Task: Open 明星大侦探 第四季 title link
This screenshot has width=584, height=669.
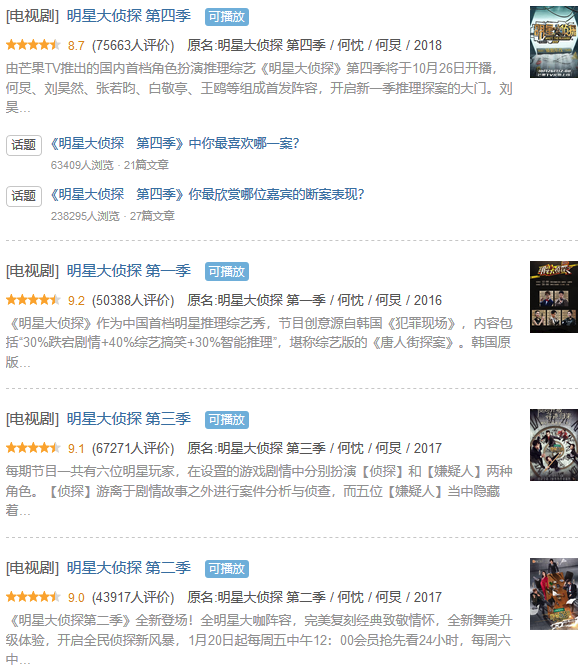Action: pos(129,16)
